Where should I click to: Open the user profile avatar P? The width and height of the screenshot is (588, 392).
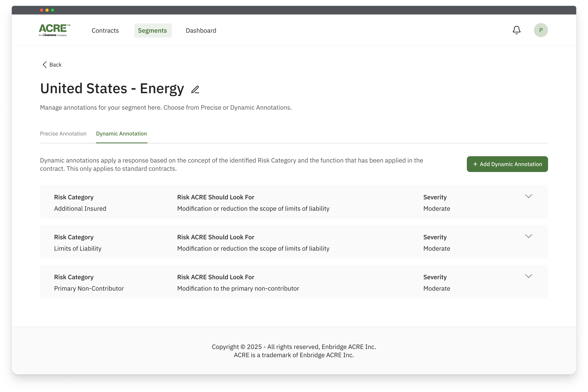click(541, 30)
